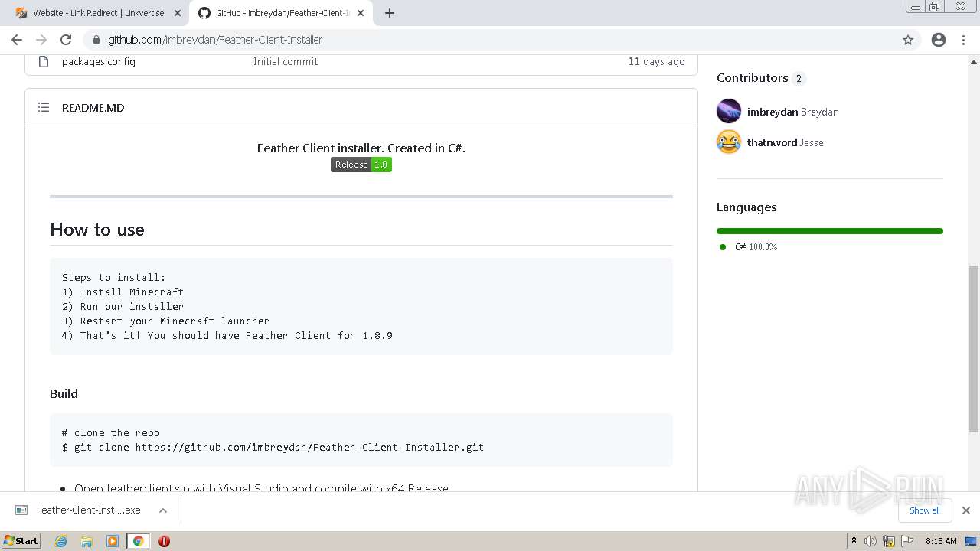Click the page's vertical scrollbar thumb
This screenshot has width=980, height=551.
(x=974, y=348)
